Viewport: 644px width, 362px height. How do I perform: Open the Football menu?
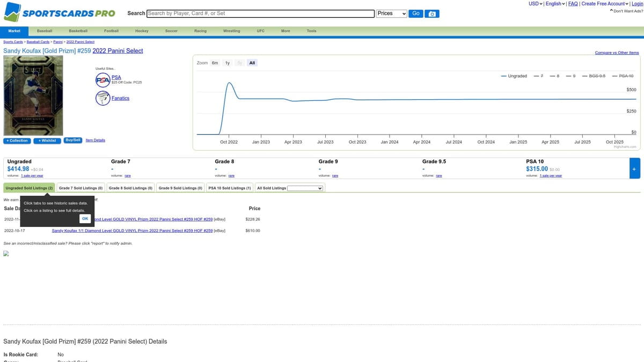pyautogui.click(x=111, y=31)
